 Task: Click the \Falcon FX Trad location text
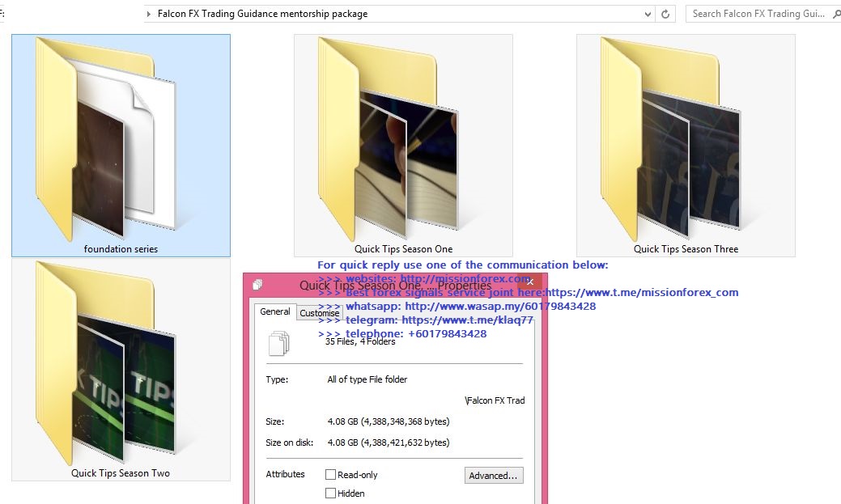(495, 400)
